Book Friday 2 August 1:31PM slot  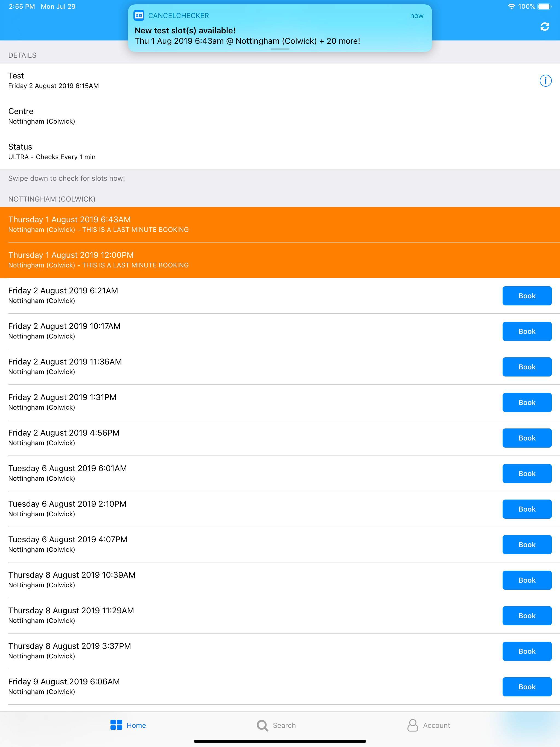click(527, 402)
